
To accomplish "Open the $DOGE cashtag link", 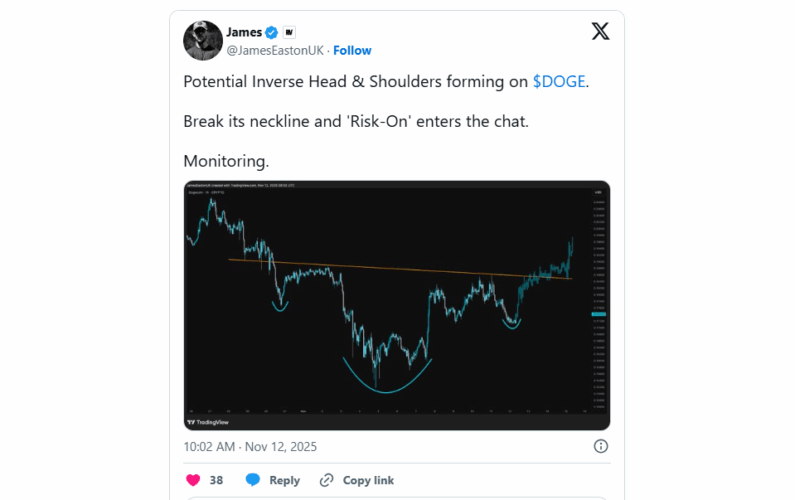I will [560, 82].
